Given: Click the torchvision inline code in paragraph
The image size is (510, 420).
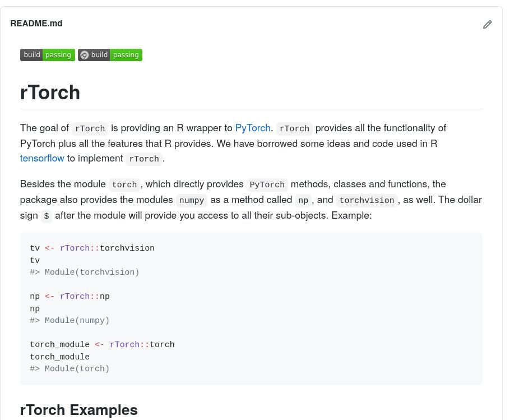Looking at the screenshot, I should tap(367, 200).
